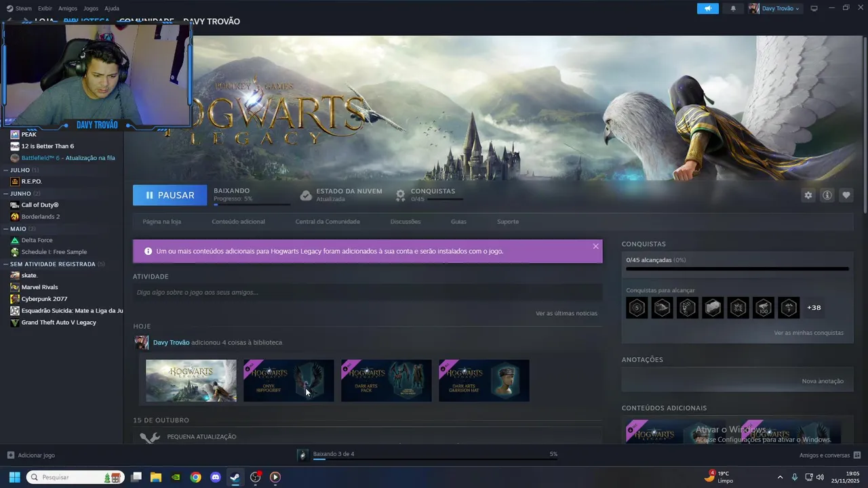Viewport: 868px width, 488px height.
Task: Click the announcements megaphone icon
Action: [707, 8]
